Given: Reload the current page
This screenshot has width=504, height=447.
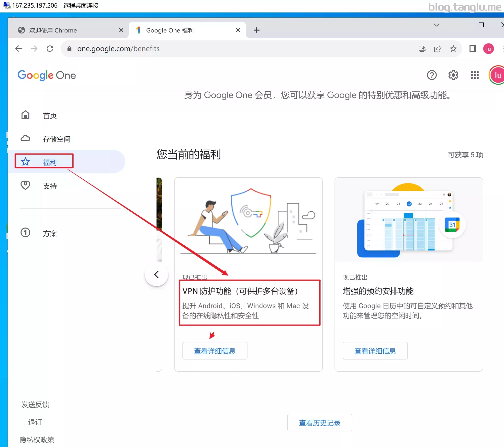Looking at the screenshot, I should tap(50, 49).
